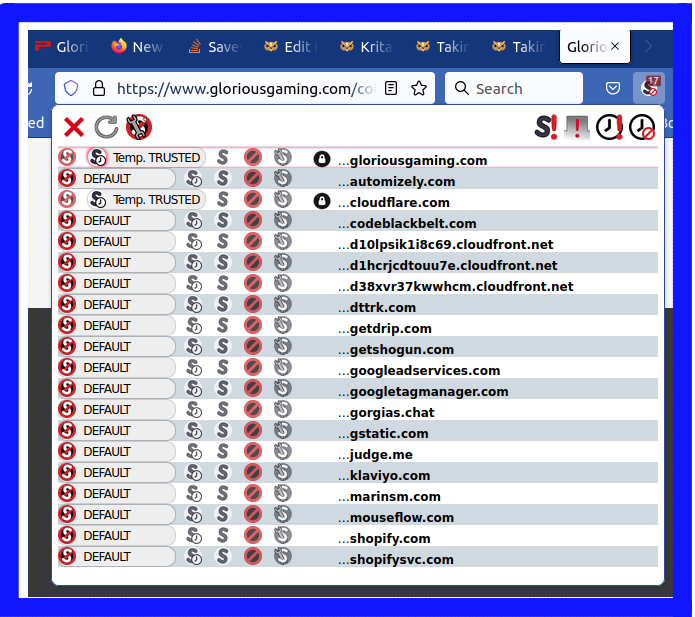Image resolution: width=695 pixels, height=617 pixels.
Task: Click disable restrictions globally S! icon
Action: pyautogui.click(x=546, y=127)
